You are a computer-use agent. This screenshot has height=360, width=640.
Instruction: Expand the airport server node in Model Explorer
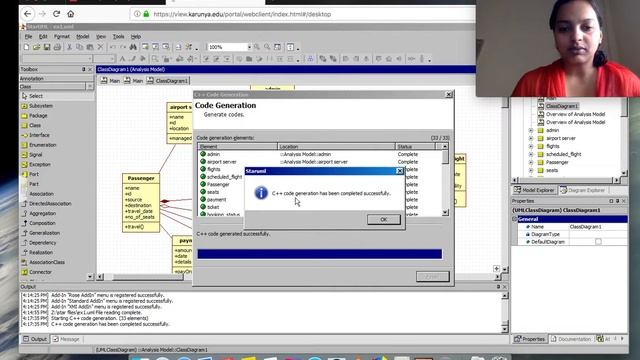point(531,138)
